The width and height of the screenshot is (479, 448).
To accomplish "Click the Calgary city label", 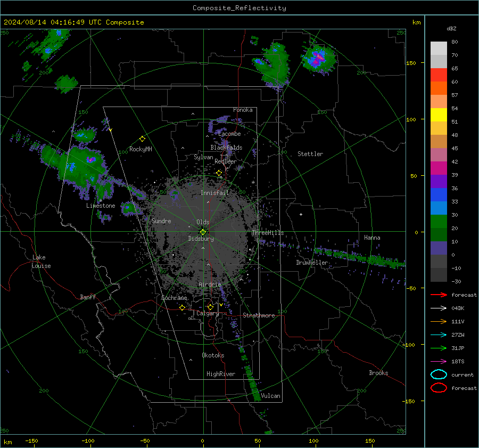I will [x=208, y=313].
